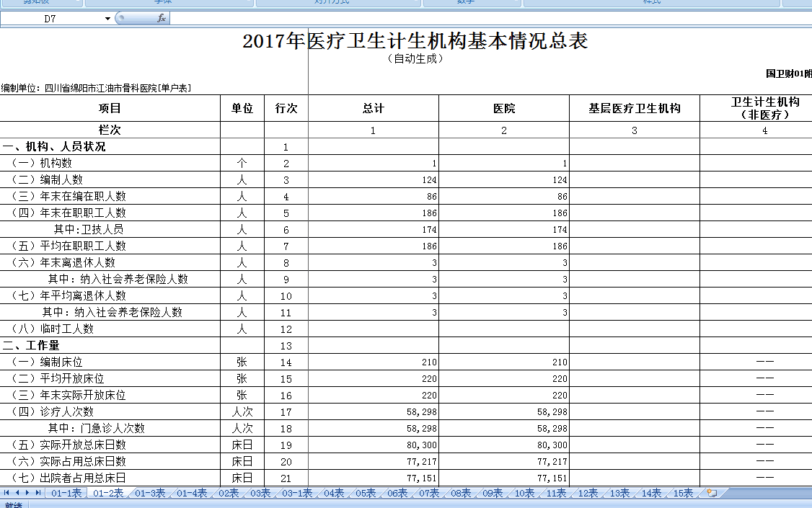Screen dimensions: 812x508
Task: Click the (三)年末实际开放床位 row label
Action: point(69,395)
